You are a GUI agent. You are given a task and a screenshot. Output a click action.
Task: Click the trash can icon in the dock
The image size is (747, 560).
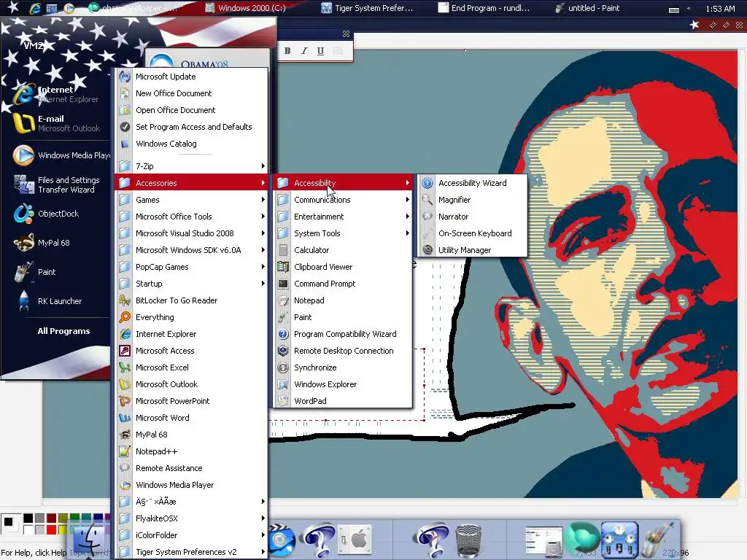tap(468, 540)
